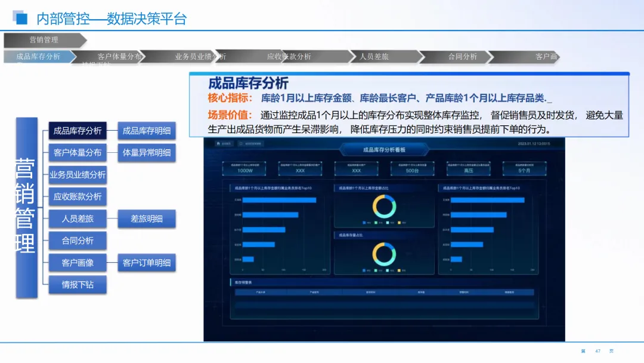Click the dashboard timestamp 2023.01.12
The height and width of the screenshot is (363, 644).
(534, 143)
